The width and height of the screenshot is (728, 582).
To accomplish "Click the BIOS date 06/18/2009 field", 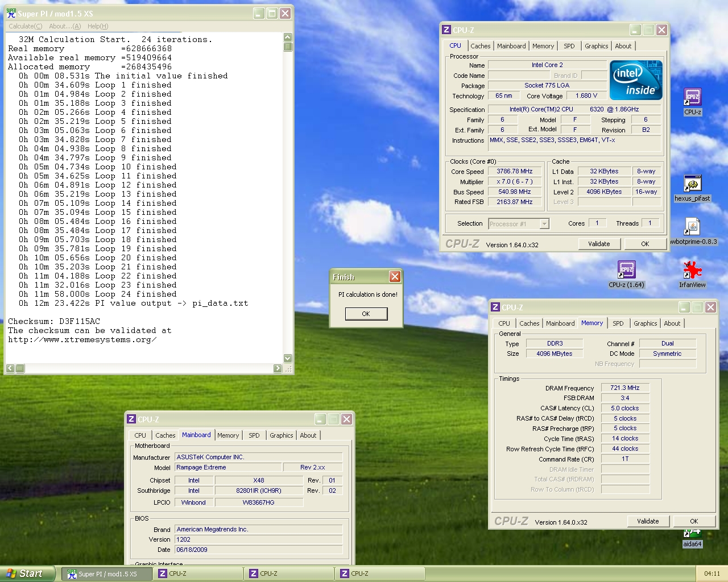I will pos(259,550).
